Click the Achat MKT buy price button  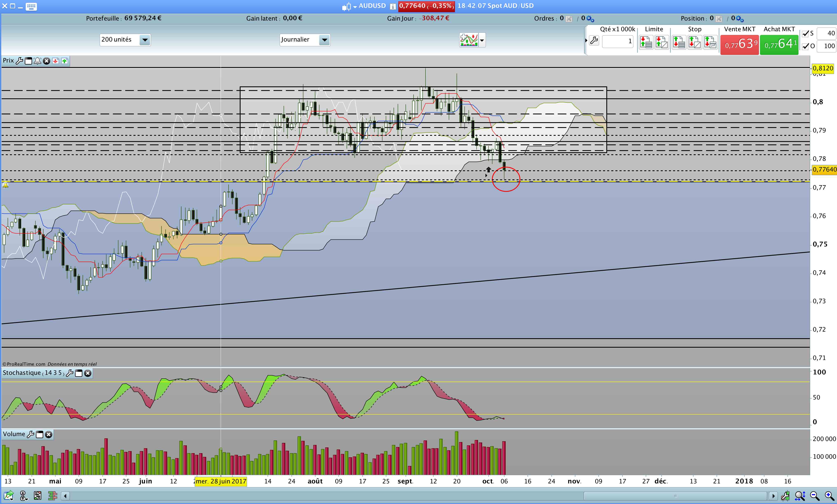point(779,44)
